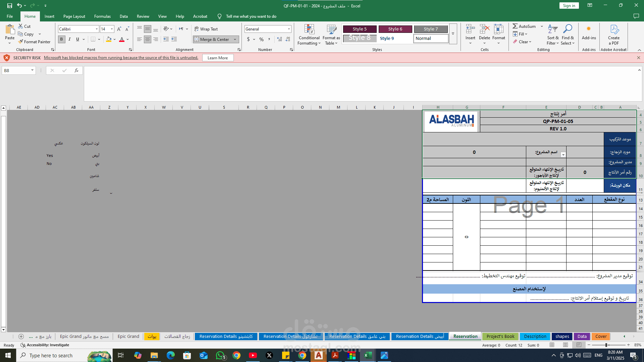Toggle Align Left button
The image size is (644, 362).
click(x=139, y=39)
